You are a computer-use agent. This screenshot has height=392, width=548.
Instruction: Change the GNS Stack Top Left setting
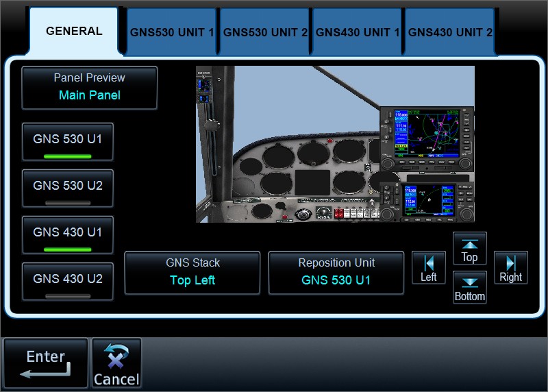click(x=192, y=273)
